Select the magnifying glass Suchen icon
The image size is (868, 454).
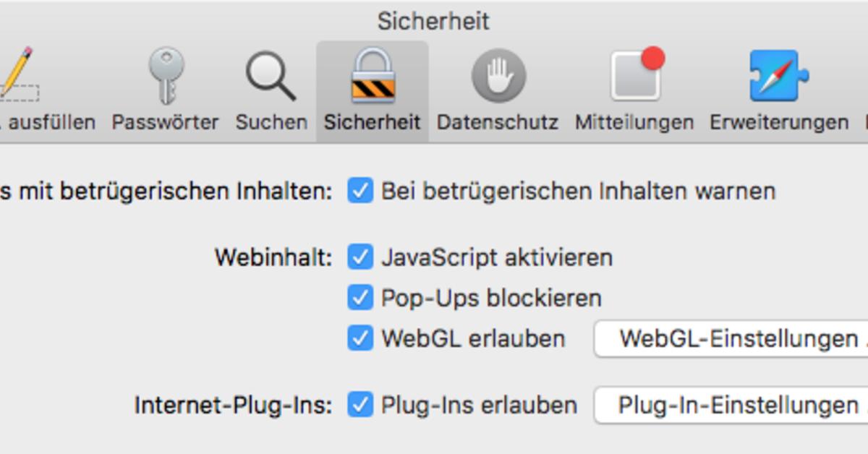(271, 76)
